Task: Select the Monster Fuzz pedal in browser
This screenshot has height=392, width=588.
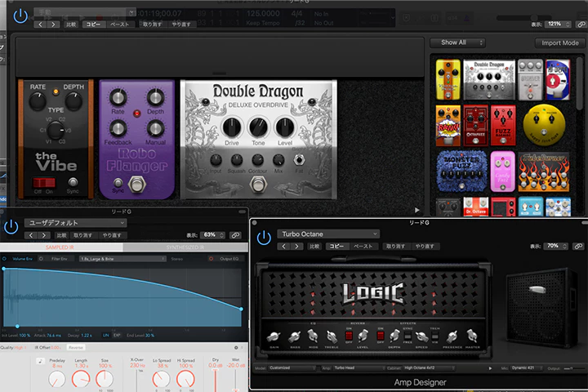Action: (x=461, y=171)
